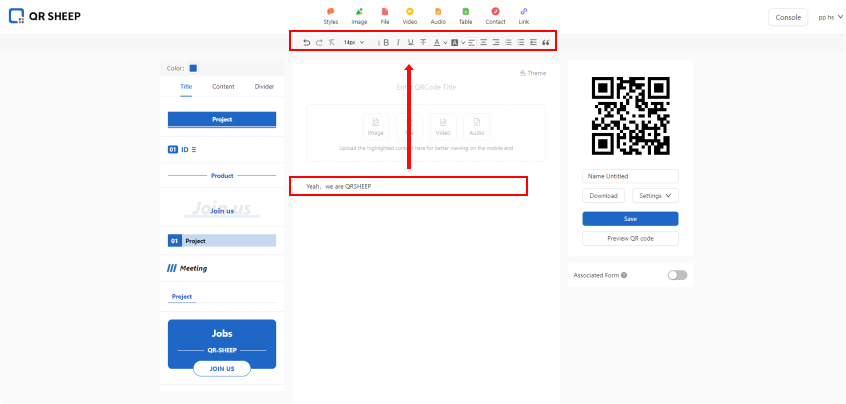Screen dimensions: 846x404
Task: Toggle bold formatting
Action: [386, 43]
